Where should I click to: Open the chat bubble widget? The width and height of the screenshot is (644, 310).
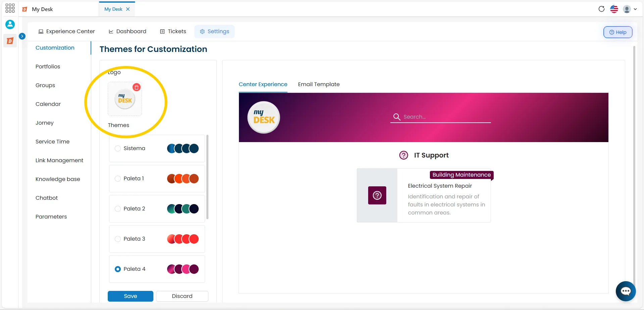(626, 291)
